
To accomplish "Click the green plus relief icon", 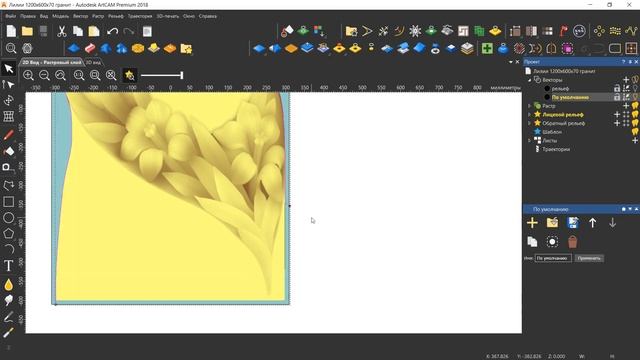I will tap(487, 48).
